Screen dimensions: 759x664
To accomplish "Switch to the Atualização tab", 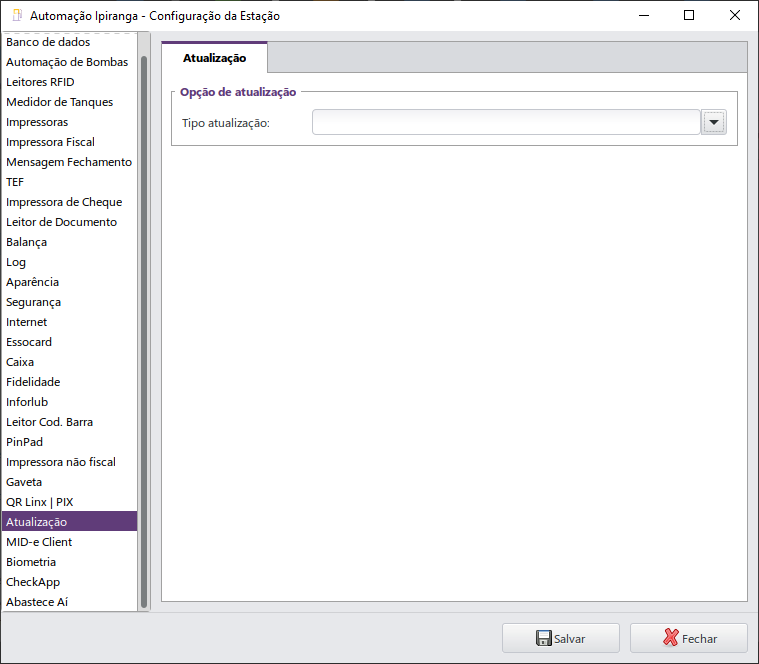I will 214,58.
